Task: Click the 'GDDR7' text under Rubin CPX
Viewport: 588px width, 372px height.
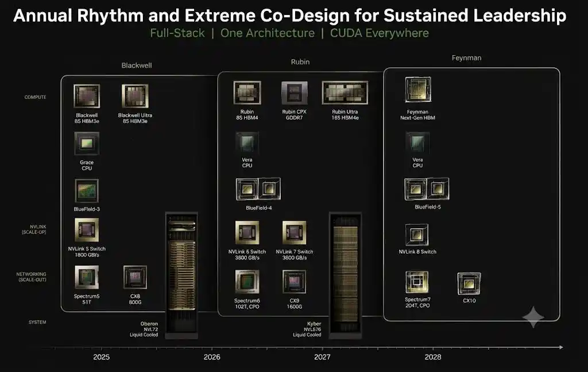Action: [x=295, y=118]
